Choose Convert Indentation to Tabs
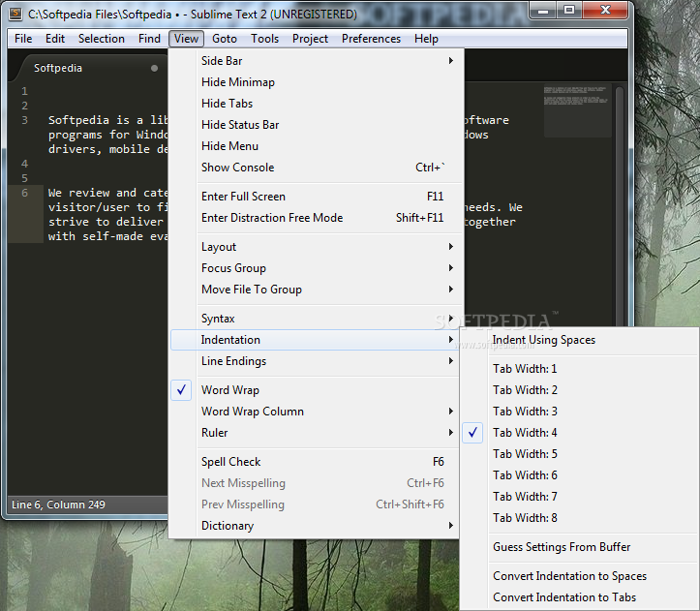700x611 pixels. [x=579, y=597]
